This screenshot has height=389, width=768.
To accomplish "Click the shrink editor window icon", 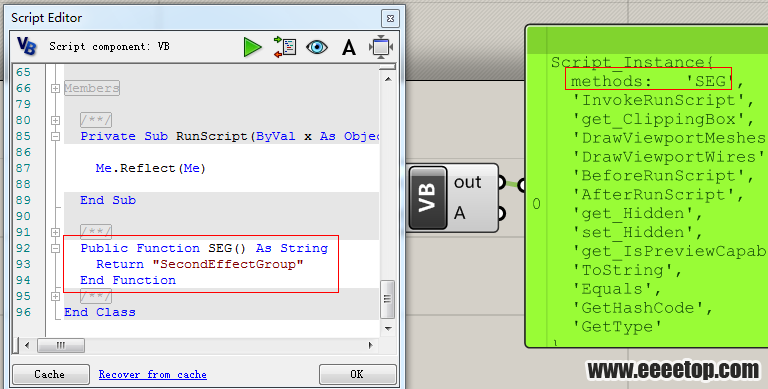I will pos(381,47).
